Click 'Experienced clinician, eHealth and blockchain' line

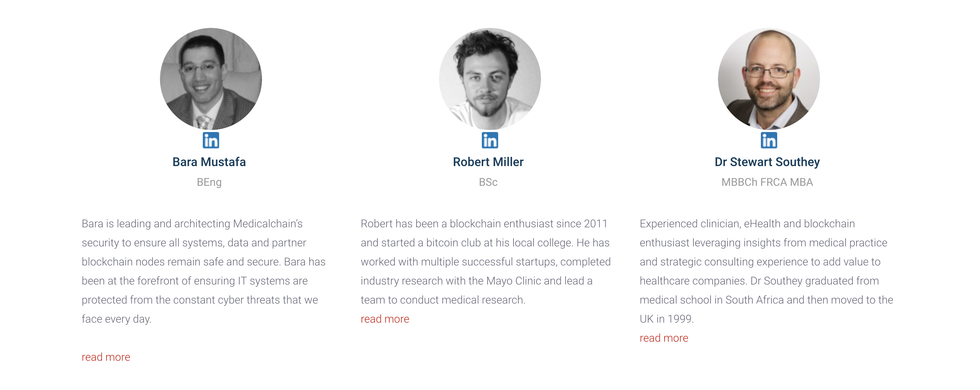click(x=747, y=224)
